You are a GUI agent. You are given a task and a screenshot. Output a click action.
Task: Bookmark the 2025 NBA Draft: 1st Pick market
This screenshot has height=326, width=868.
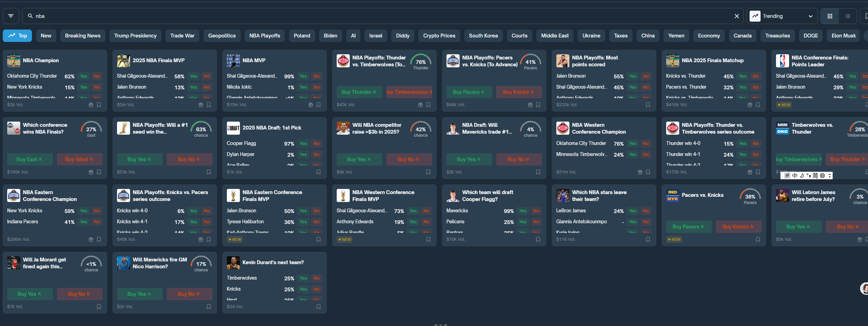(x=319, y=172)
